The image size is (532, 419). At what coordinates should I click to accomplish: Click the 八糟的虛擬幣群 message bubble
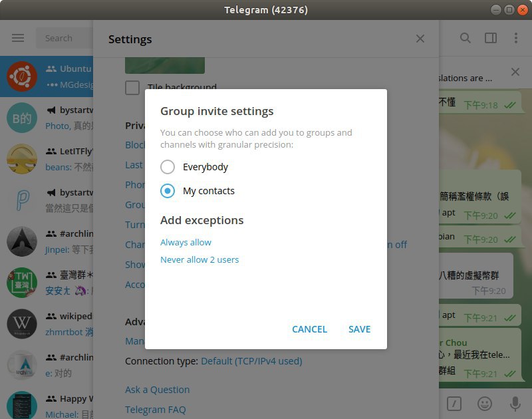pos(475,276)
